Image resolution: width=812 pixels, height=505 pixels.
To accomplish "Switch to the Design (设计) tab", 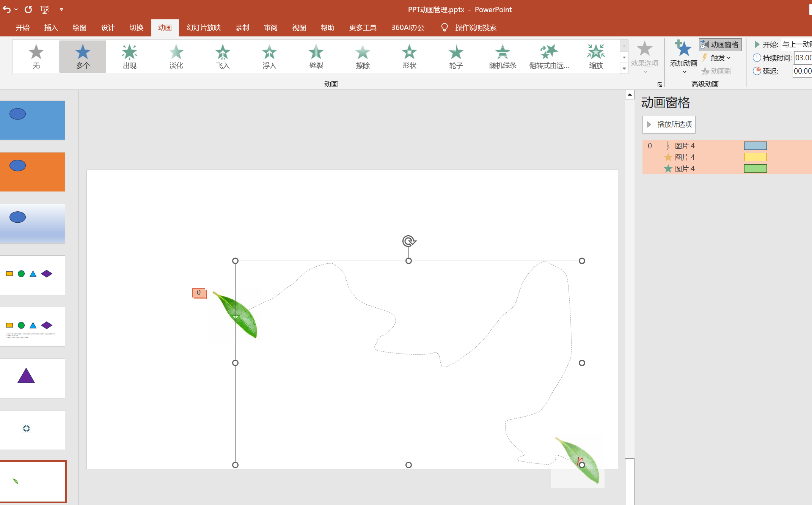I will [108, 28].
